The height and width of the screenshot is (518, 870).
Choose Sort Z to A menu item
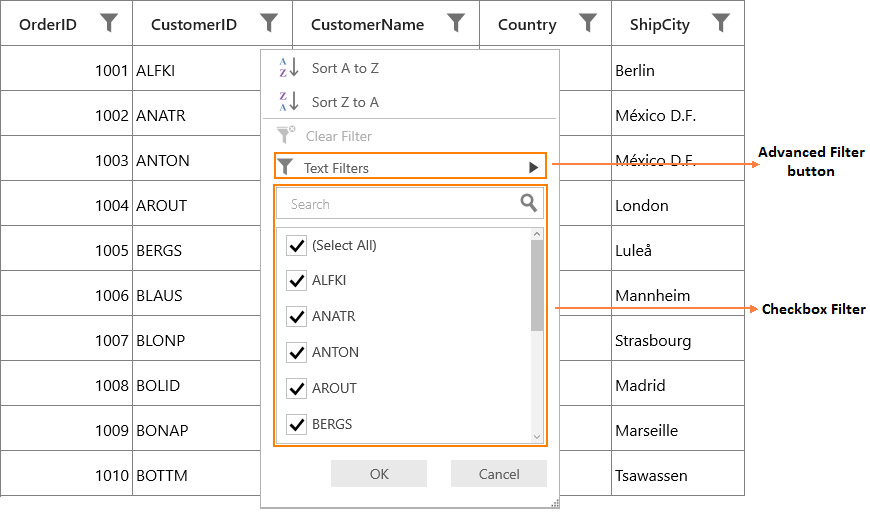click(x=409, y=101)
